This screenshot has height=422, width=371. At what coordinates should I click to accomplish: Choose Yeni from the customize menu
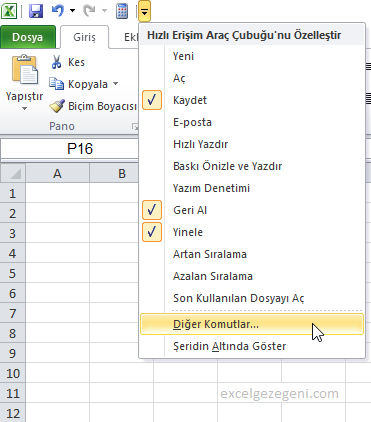point(252,56)
